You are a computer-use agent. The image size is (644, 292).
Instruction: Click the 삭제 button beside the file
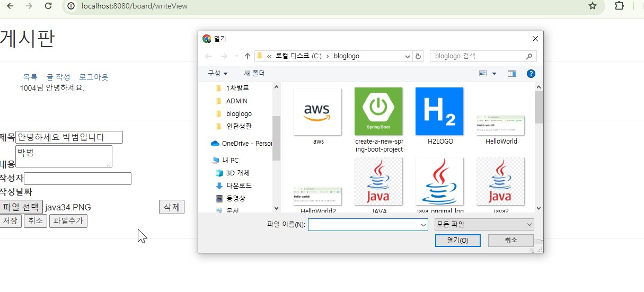[172, 207]
